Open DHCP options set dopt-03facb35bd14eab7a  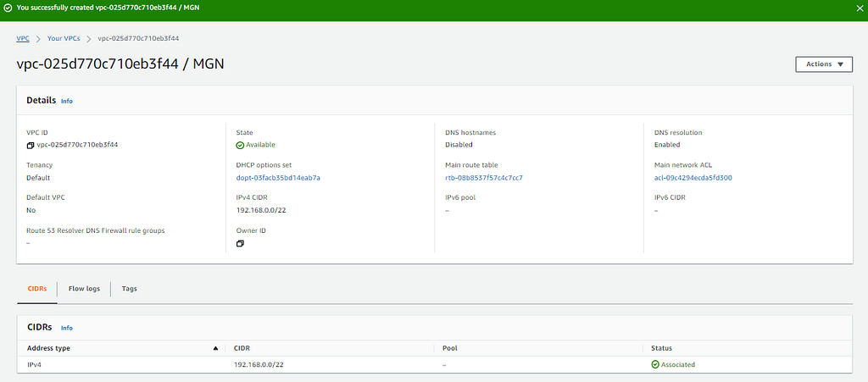278,178
